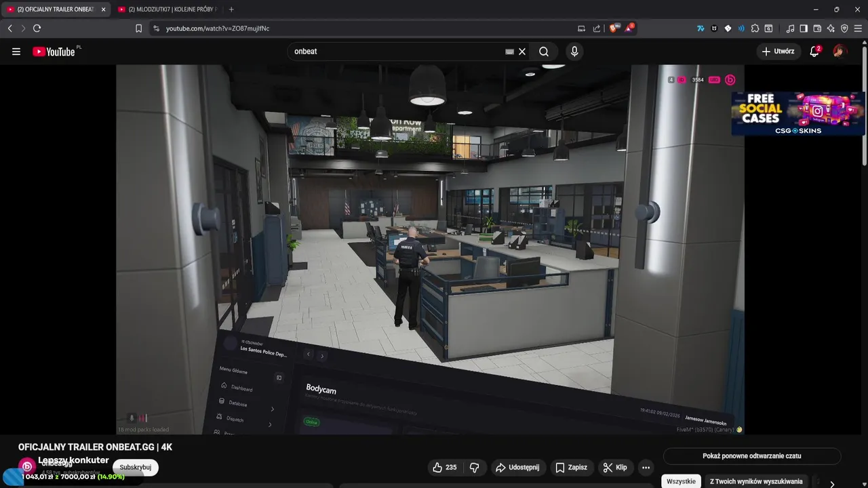The width and height of the screenshot is (868, 488).
Task: Select the Wszystkie filter chip
Action: pyautogui.click(x=681, y=481)
